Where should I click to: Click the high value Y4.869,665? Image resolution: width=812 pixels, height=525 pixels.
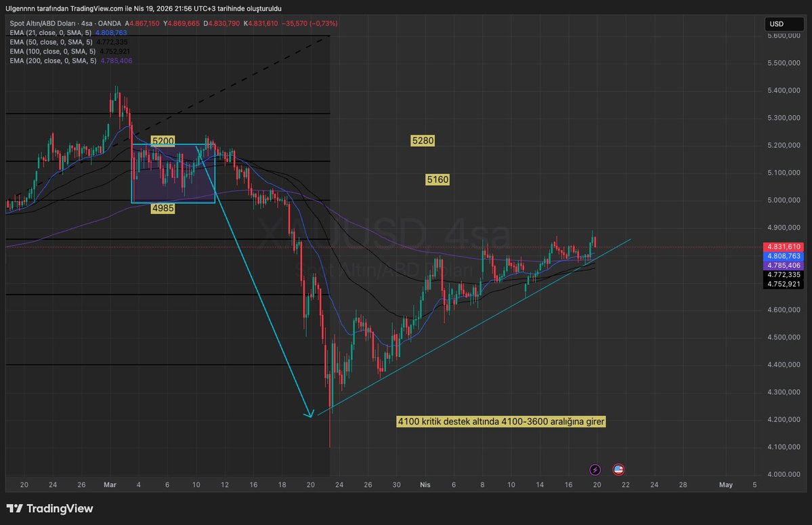(181, 23)
